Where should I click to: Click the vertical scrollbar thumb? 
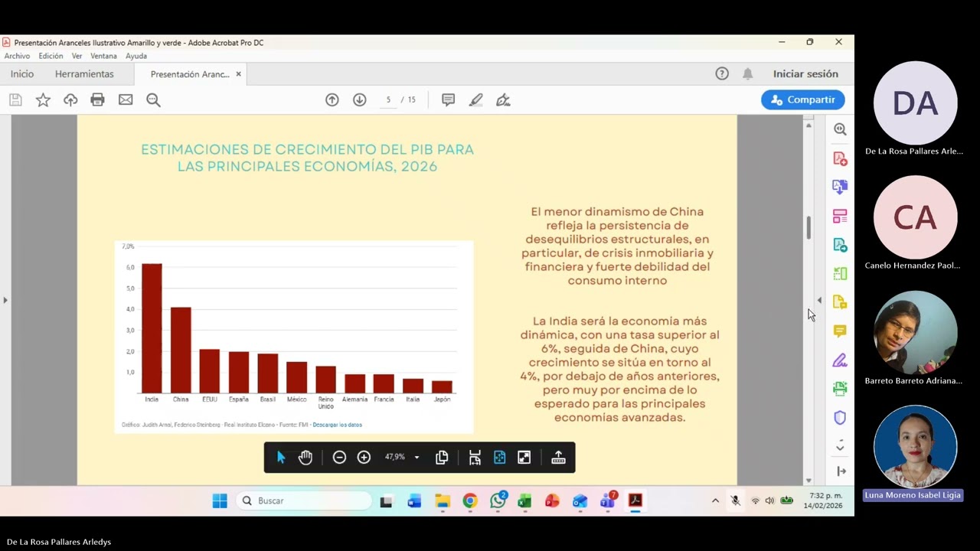pos(808,228)
